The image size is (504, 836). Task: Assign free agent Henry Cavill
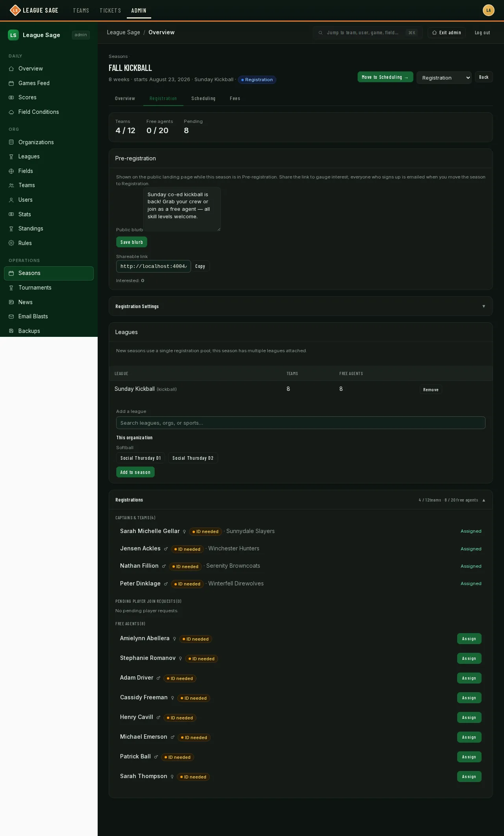coord(469,717)
